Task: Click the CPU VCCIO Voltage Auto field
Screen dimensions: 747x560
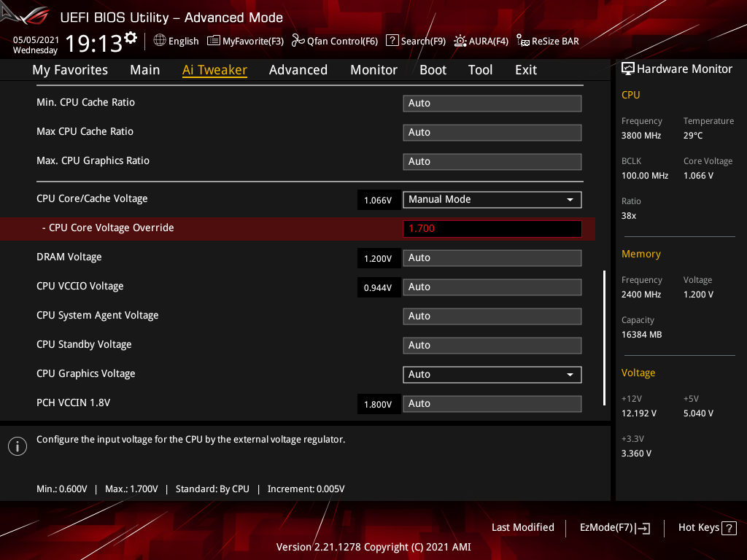Action: 492,287
